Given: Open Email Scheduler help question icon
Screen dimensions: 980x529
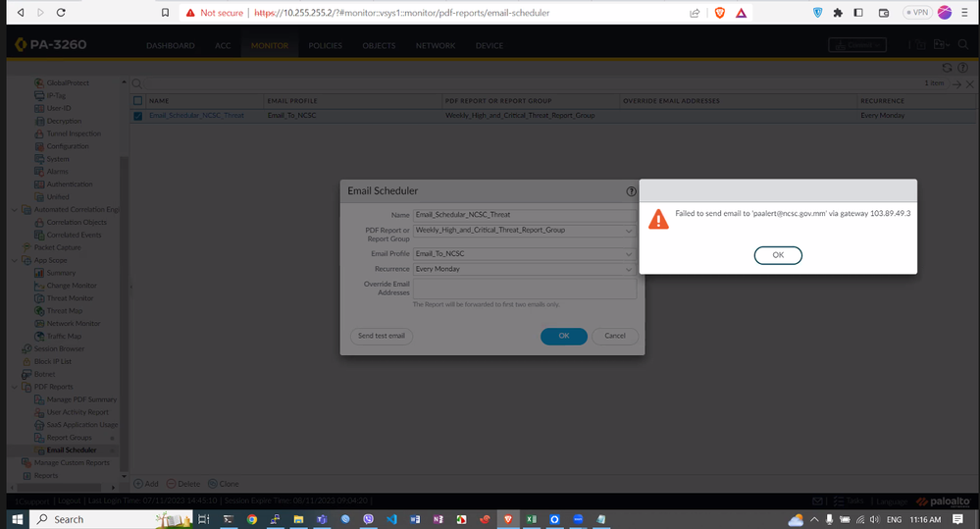Looking at the screenshot, I should (631, 191).
